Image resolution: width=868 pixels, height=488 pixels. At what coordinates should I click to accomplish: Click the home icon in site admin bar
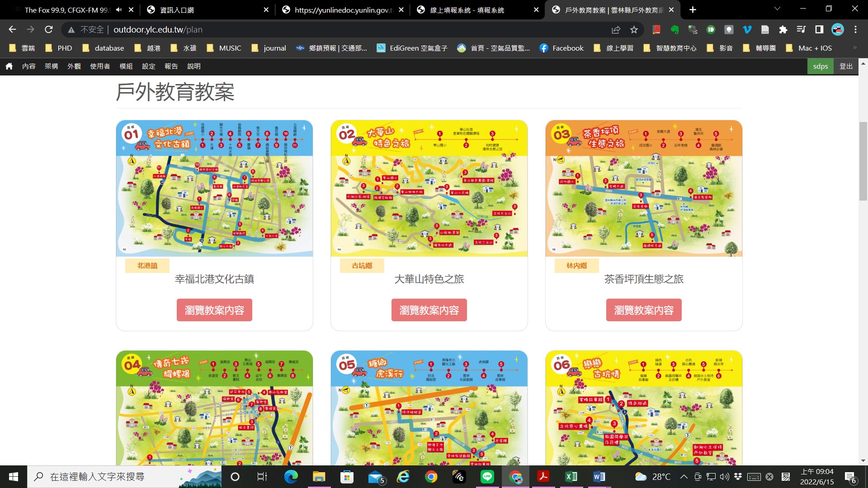tap(9, 66)
